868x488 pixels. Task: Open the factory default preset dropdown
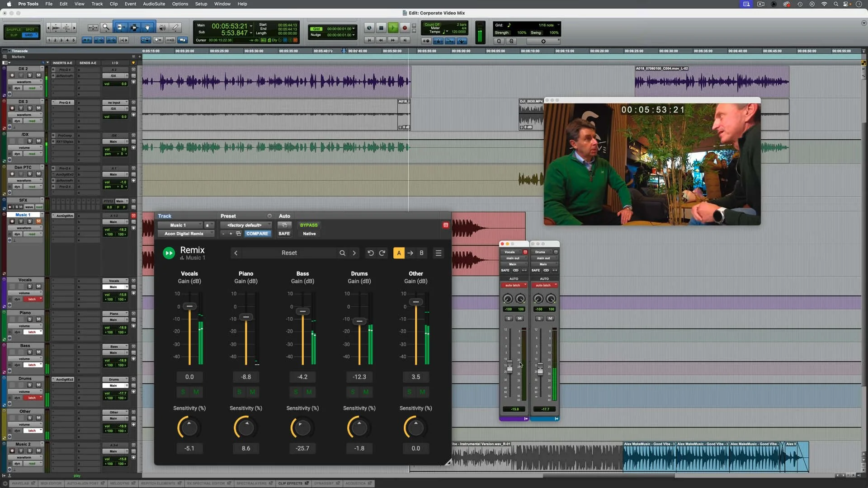click(245, 225)
